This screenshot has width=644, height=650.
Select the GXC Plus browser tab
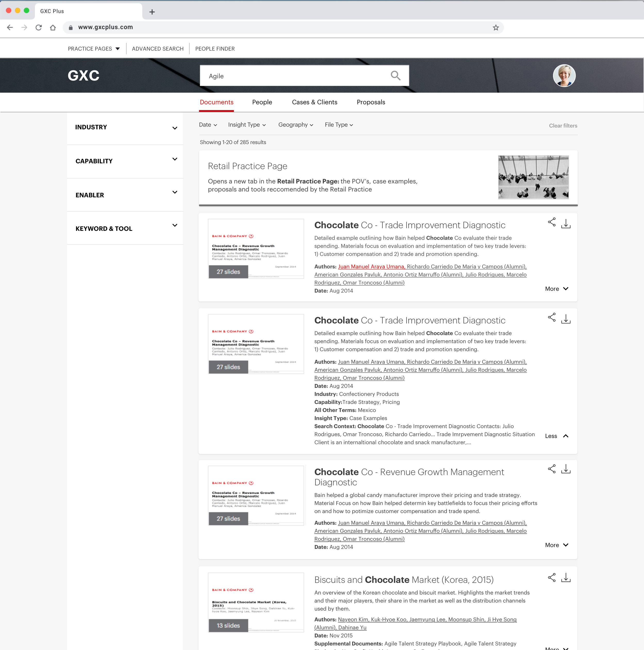[x=88, y=11]
